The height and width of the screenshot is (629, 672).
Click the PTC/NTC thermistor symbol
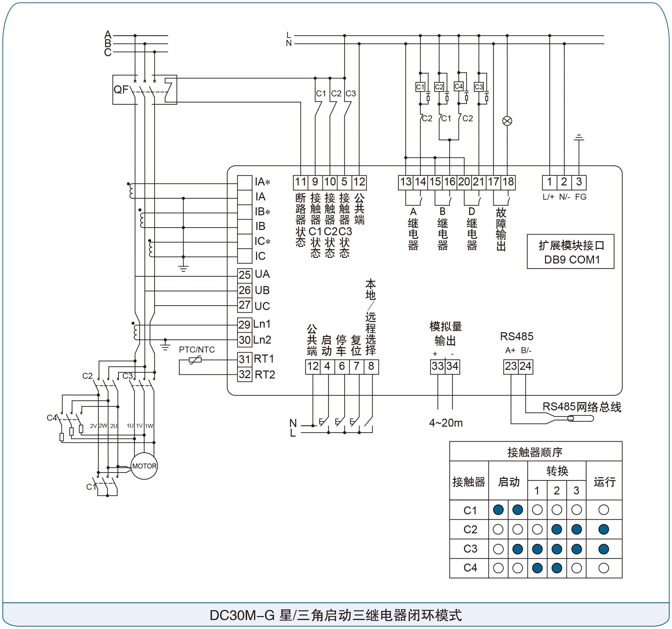(x=195, y=360)
